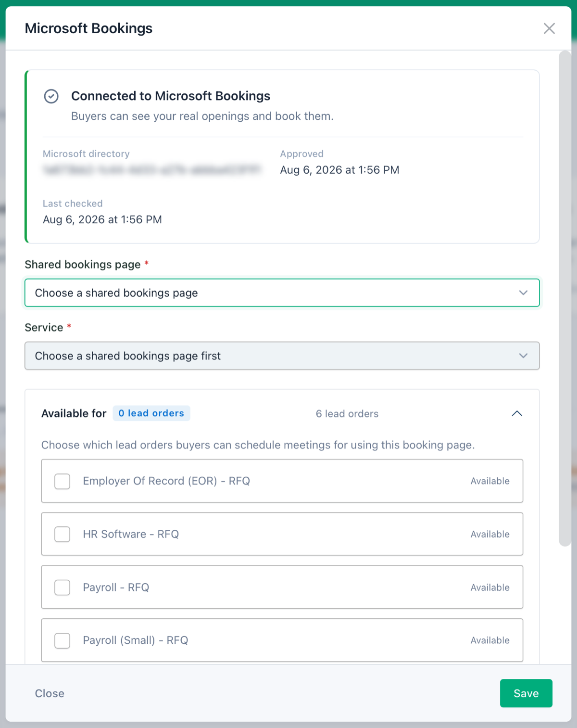The height and width of the screenshot is (728, 577).
Task: Check the HR Software - RFQ box
Action: point(63,534)
